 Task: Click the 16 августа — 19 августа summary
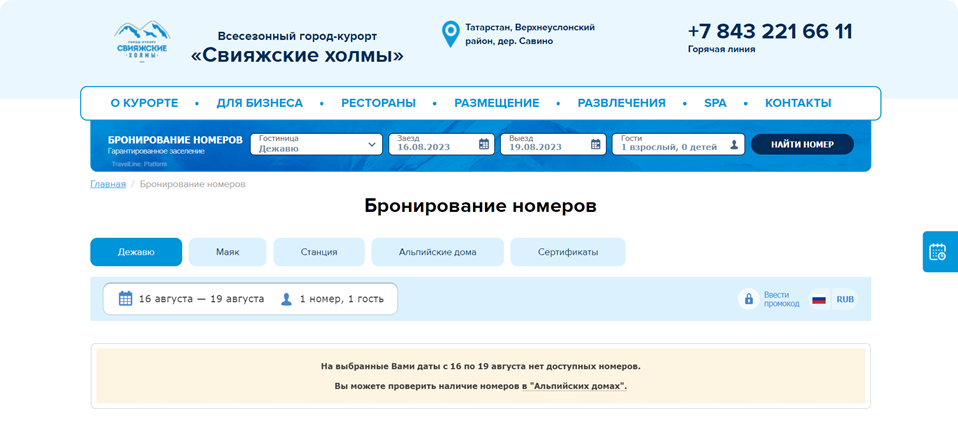click(202, 299)
